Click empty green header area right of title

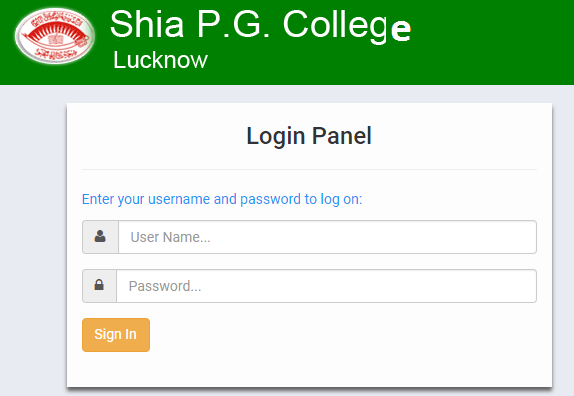click(494, 40)
